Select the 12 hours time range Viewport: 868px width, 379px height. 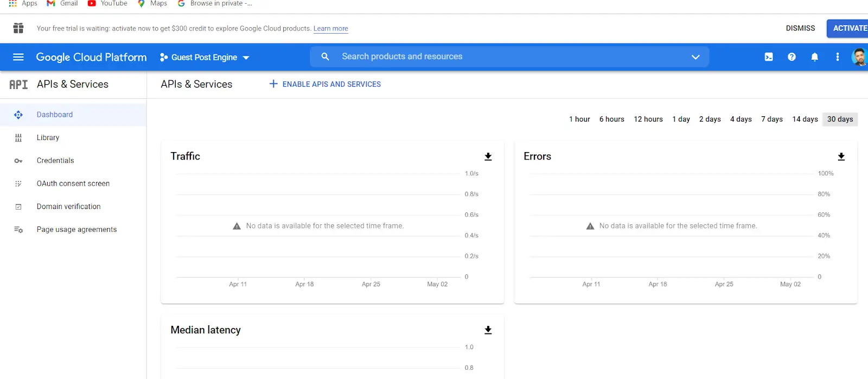point(648,119)
